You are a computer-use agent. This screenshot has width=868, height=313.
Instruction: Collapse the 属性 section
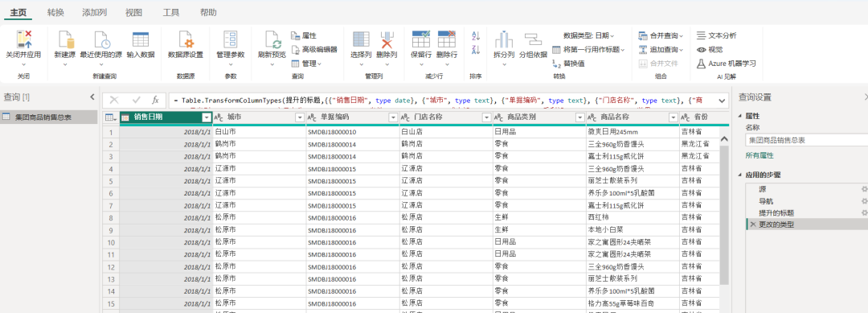(x=741, y=116)
